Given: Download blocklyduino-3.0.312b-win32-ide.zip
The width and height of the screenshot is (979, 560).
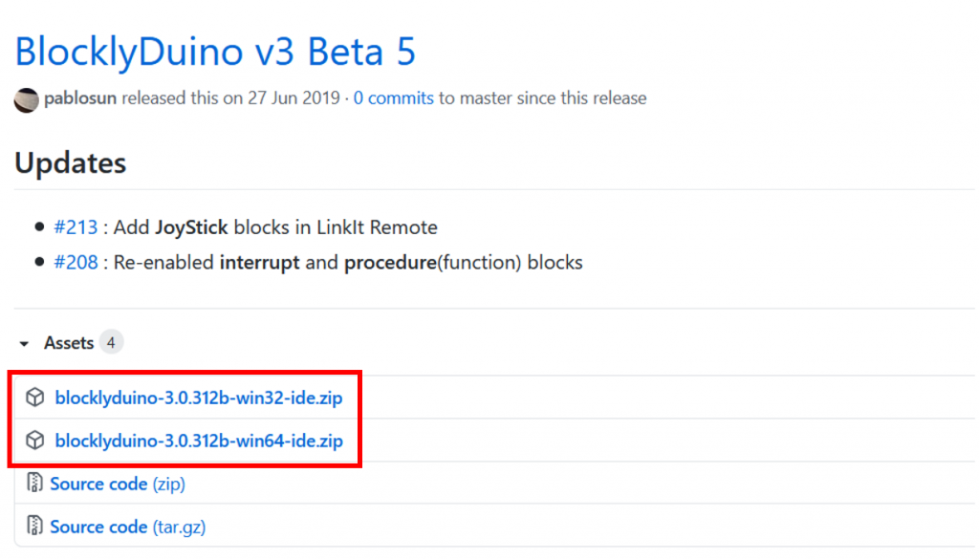Looking at the screenshot, I should tap(199, 398).
